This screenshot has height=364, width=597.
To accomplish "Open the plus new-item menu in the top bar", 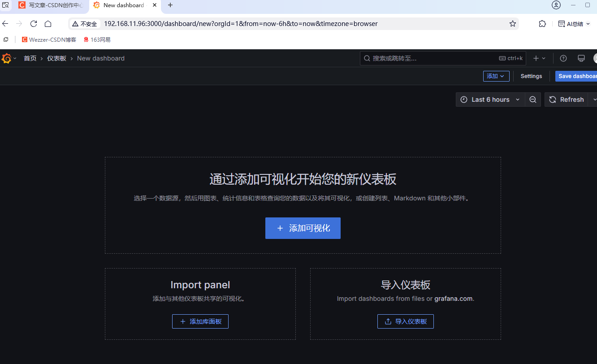I will [539, 58].
